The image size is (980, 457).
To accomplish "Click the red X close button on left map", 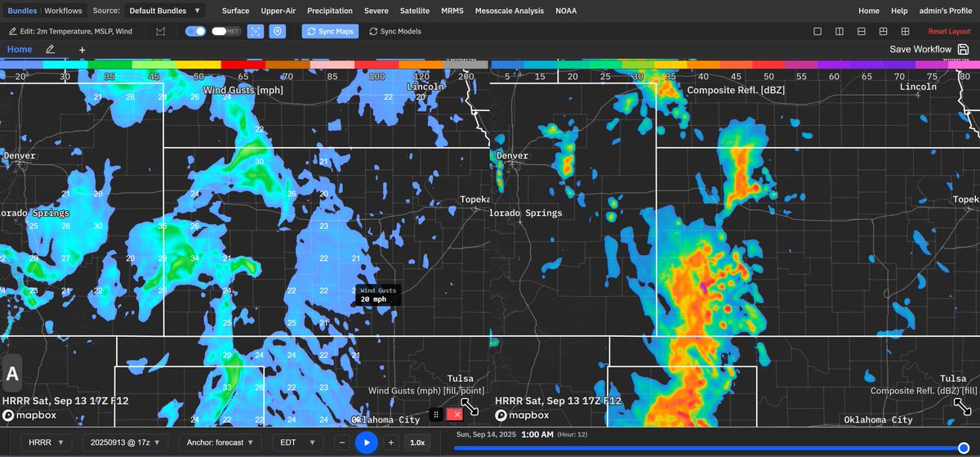I will coord(456,414).
